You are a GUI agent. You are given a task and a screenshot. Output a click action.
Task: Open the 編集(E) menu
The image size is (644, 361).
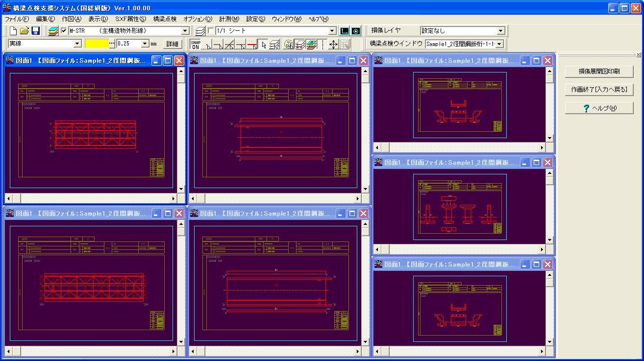45,19
